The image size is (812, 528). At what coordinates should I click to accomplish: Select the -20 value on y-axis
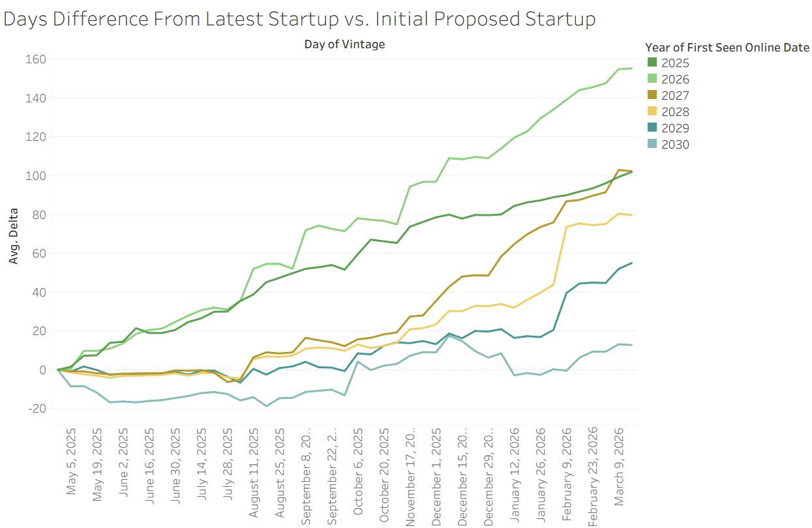tap(35, 409)
